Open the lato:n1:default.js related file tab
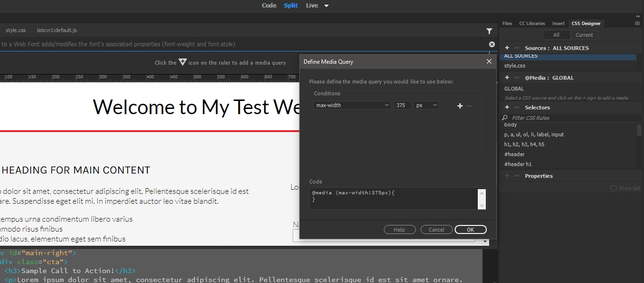The width and height of the screenshot is (644, 283). coord(57,30)
